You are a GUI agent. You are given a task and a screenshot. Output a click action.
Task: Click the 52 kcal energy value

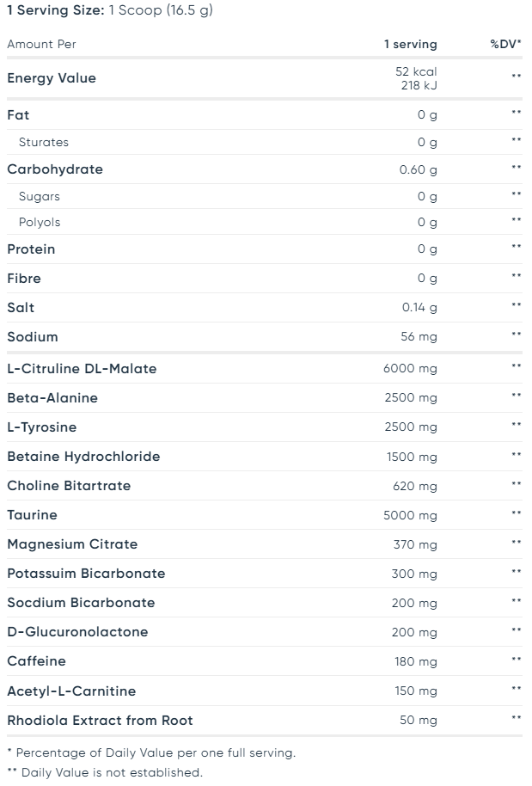416,71
